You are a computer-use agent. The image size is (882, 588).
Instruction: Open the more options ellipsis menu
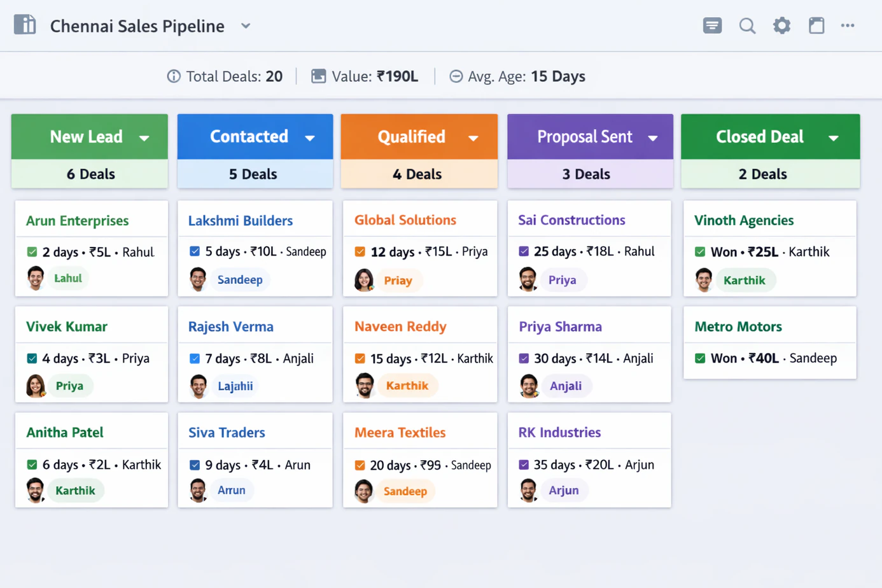click(x=848, y=25)
